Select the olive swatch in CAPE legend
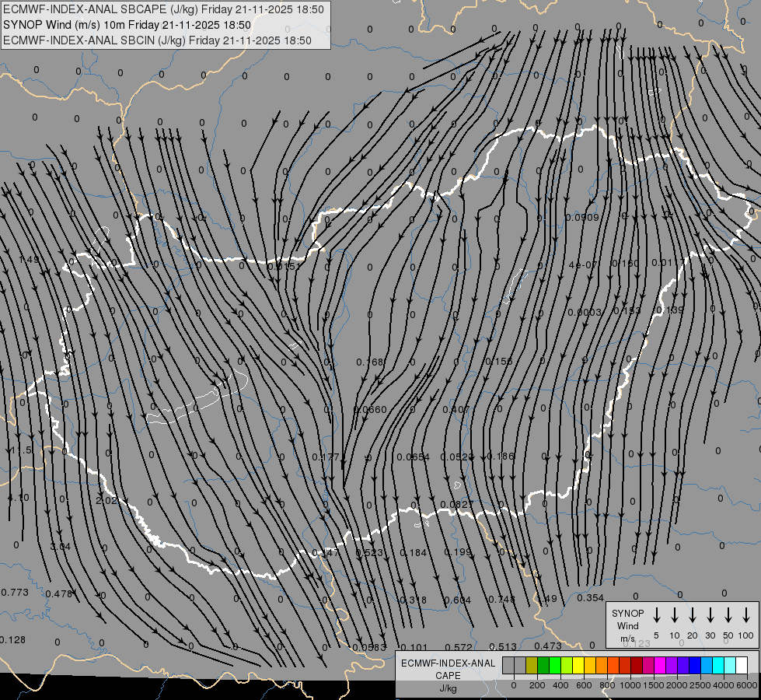Screen dimensions: 761x700 tap(532, 665)
